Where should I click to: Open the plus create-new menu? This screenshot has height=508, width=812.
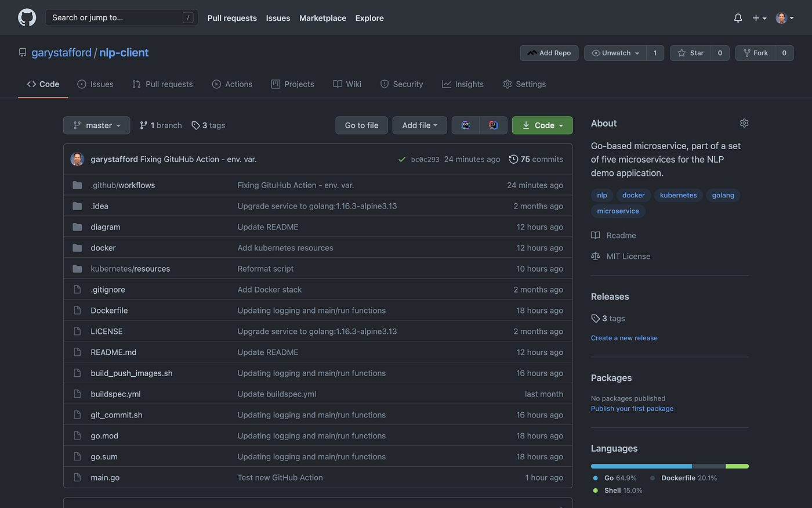(759, 18)
